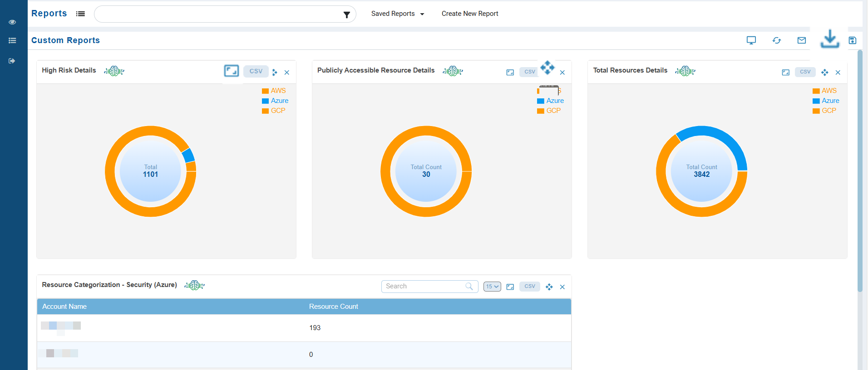
Task: Open the 15 rows-per-page dropdown
Action: click(x=492, y=287)
